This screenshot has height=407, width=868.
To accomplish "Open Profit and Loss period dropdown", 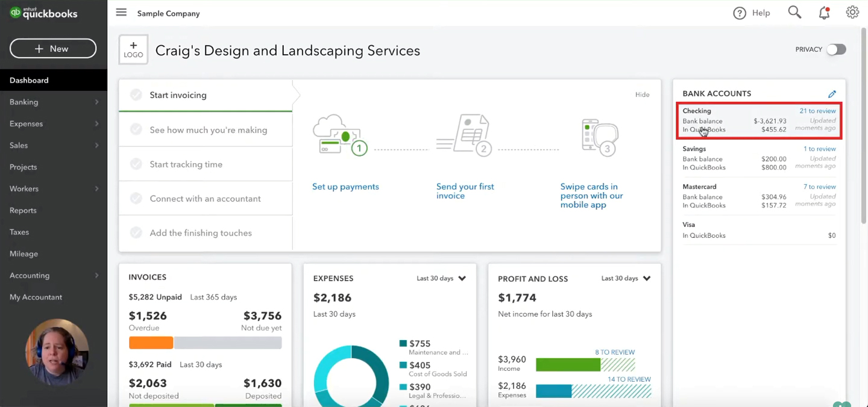I will tap(626, 279).
